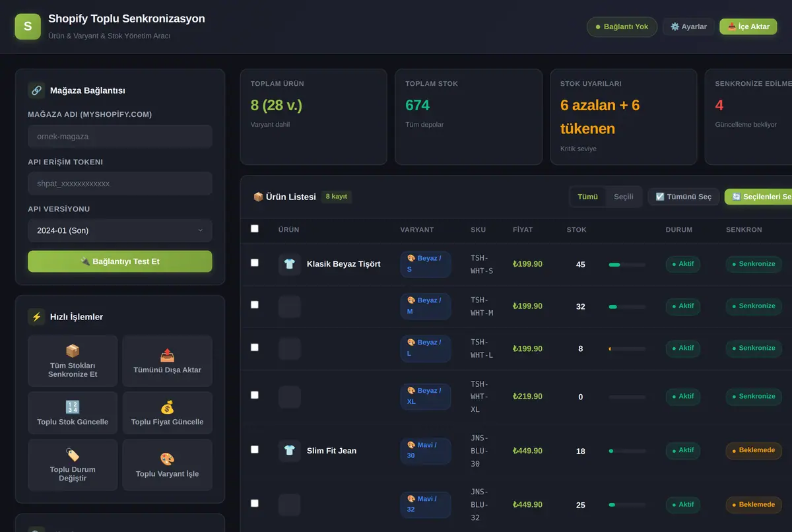Click the lightning icon beside Hızlı İşlemler

pyautogui.click(x=36, y=317)
